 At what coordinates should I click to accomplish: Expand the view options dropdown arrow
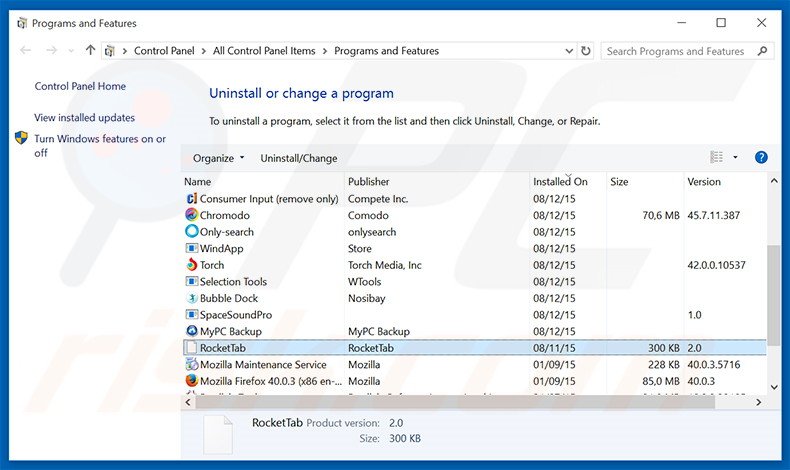pos(735,158)
